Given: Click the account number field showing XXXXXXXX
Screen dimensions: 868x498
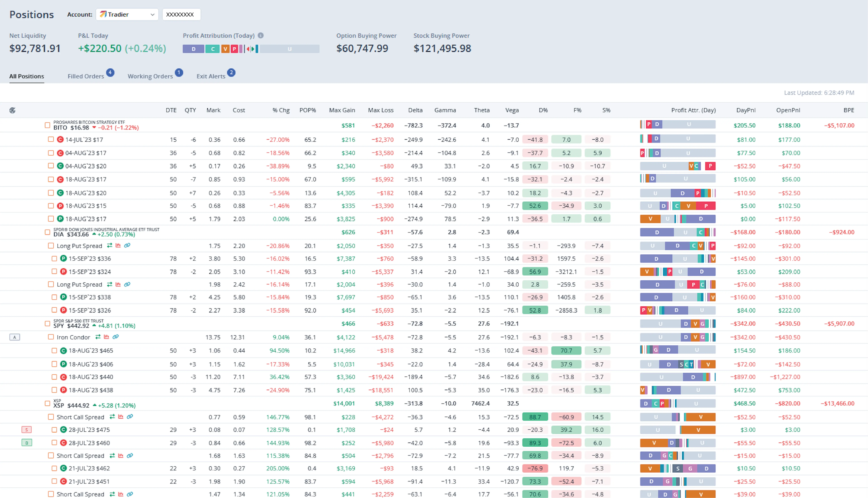Looking at the screenshot, I should point(181,14).
